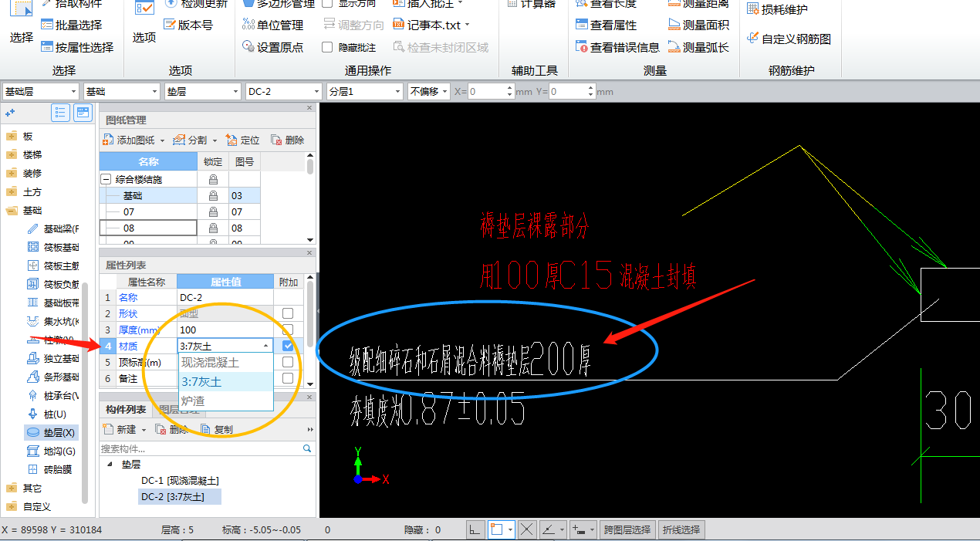The height and width of the screenshot is (541, 980).
Task: Select 地沟(G) in navigation tree
Action: (x=52, y=451)
